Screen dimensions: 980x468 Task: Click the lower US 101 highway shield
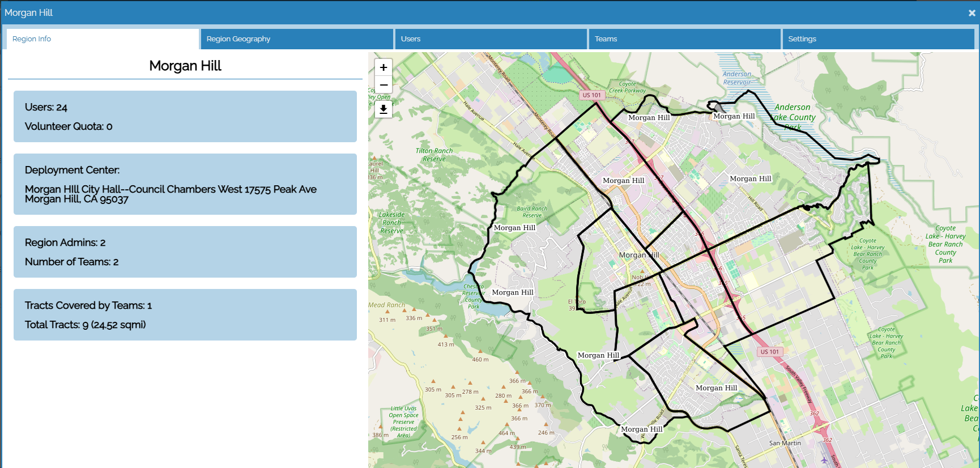[x=769, y=352]
